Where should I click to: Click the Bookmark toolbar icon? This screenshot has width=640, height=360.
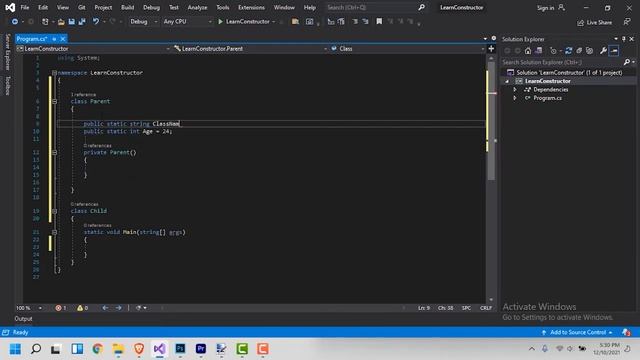pos(379,22)
